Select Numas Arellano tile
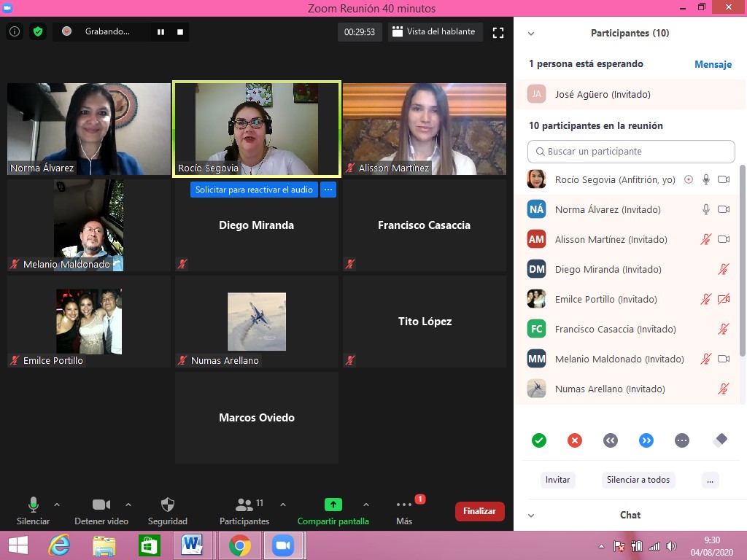This screenshot has width=747, height=560. [257, 322]
